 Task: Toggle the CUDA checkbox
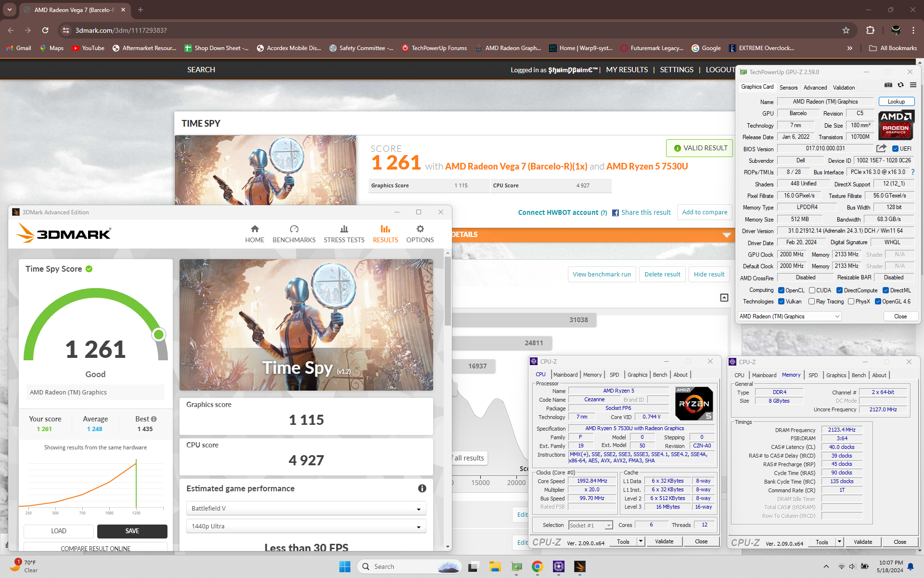tap(812, 290)
